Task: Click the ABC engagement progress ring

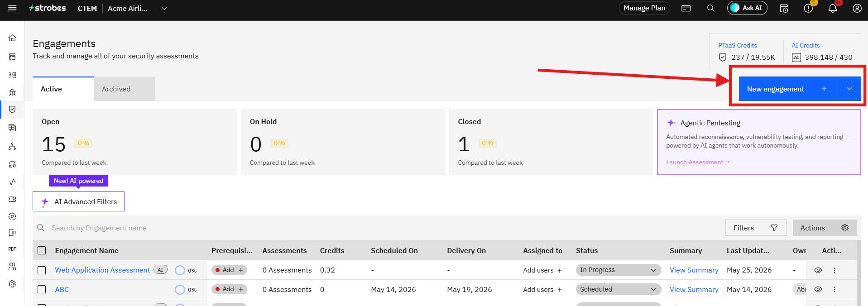Action: click(x=180, y=289)
